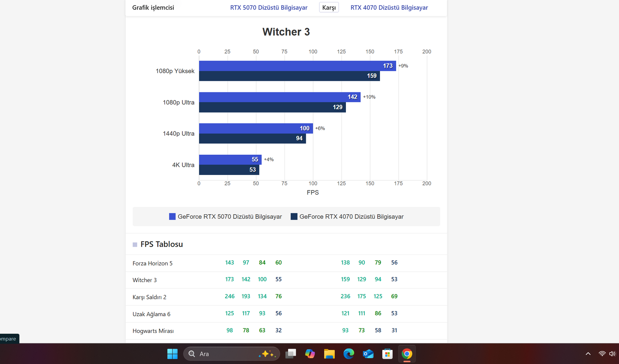Image resolution: width=619 pixels, height=364 pixels.
Task: Click the volume speaker tray icon
Action: click(612, 354)
